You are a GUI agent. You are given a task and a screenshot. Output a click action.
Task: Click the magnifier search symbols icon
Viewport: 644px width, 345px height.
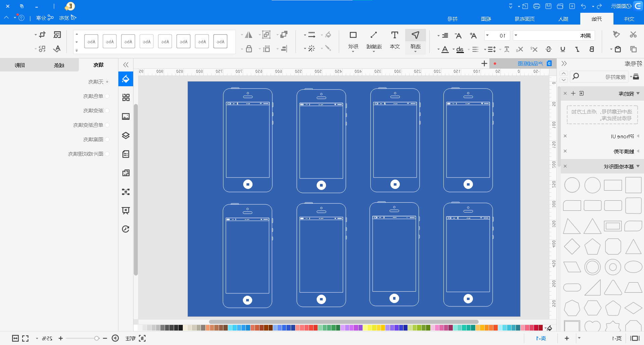click(576, 77)
